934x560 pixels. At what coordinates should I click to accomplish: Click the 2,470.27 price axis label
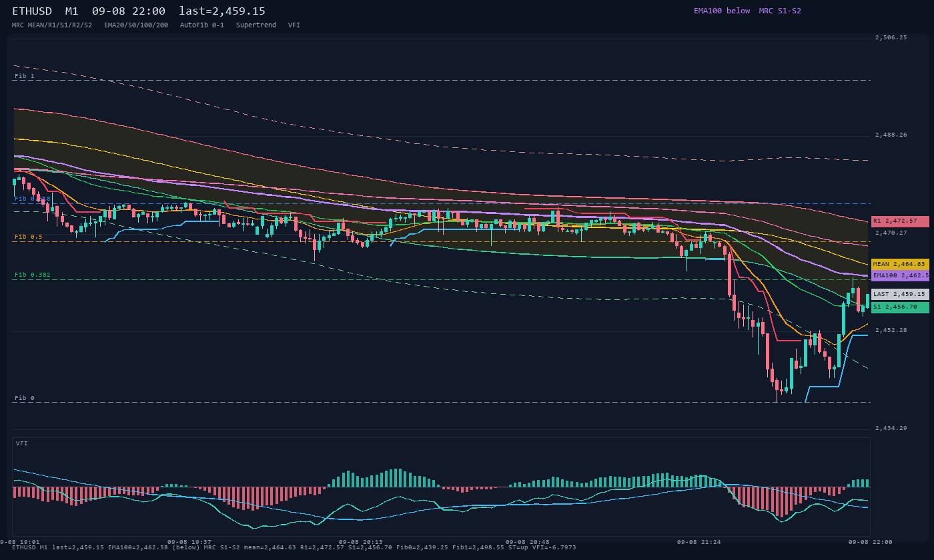coord(891,233)
